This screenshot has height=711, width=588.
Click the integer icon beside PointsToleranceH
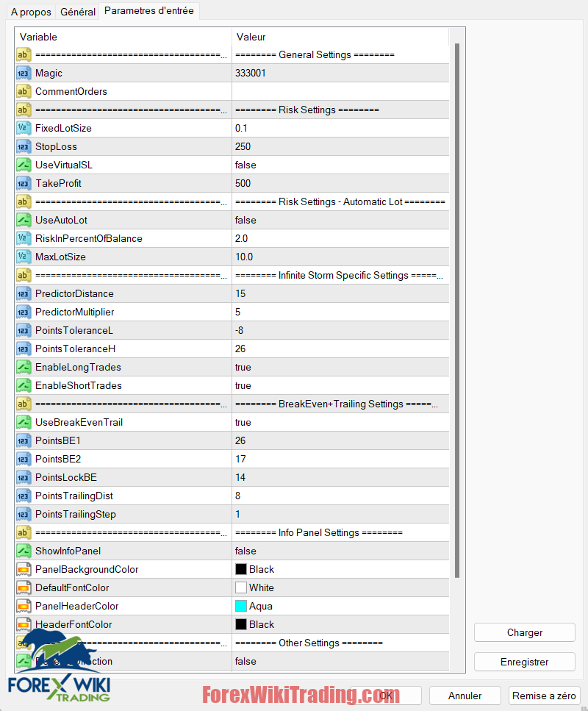point(24,349)
